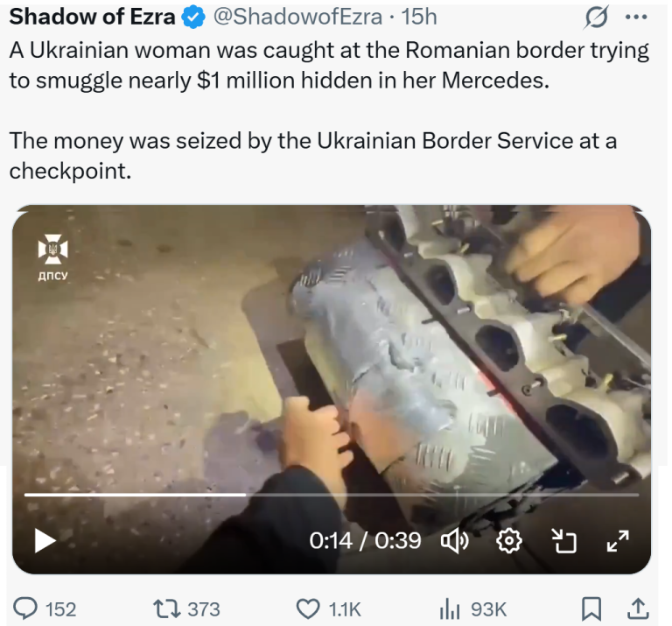The height and width of the screenshot is (626, 672).
Task: View analytics showing 93K views
Action: (x=472, y=609)
